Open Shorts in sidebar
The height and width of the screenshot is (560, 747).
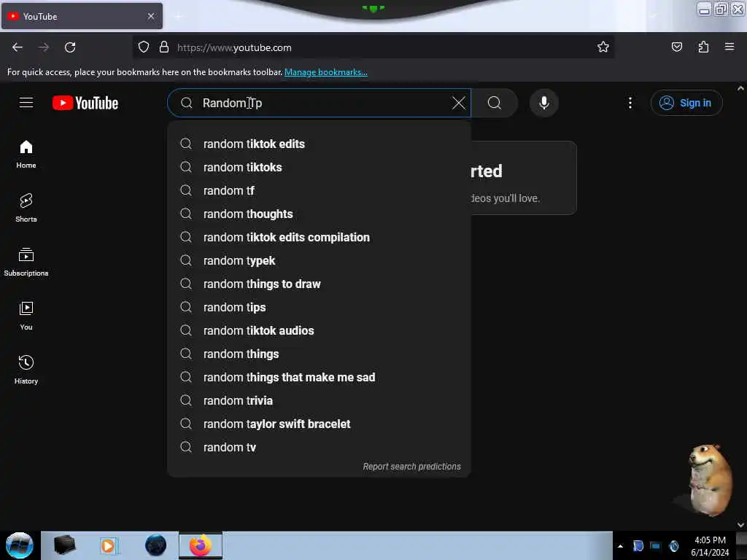click(x=26, y=208)
